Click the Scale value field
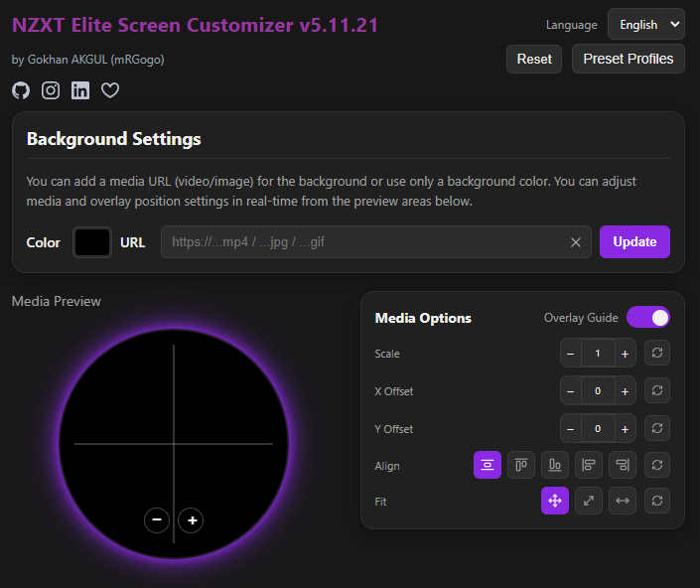Image resolution: width=700 pixels, height=588 pixels. (598, 354)
